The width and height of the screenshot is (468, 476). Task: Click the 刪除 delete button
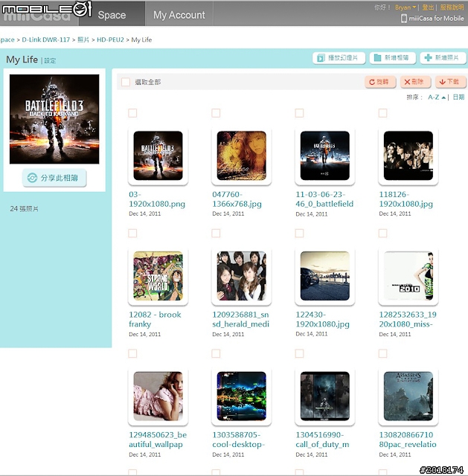415,82
